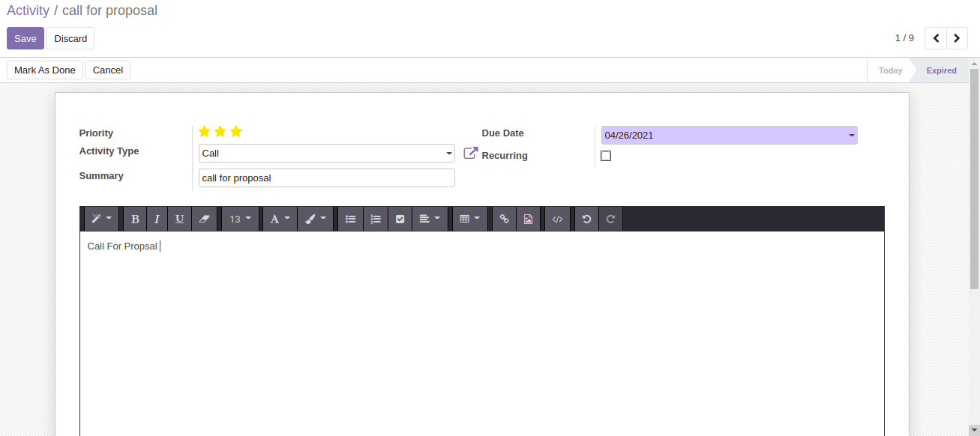Toggle underline formatting in editor

[179, 219]
